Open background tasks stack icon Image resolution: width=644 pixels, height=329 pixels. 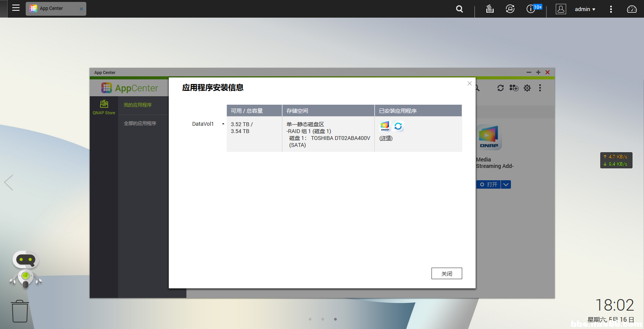(x=490, y=9)
